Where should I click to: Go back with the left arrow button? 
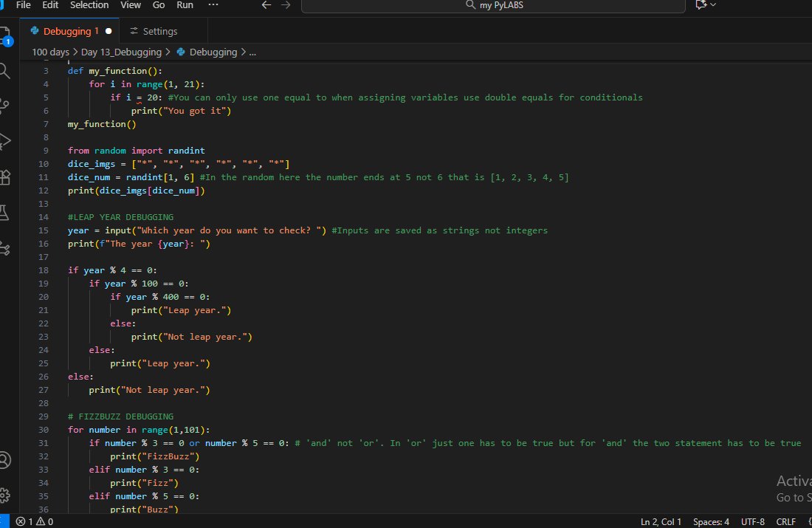point(266,5)
